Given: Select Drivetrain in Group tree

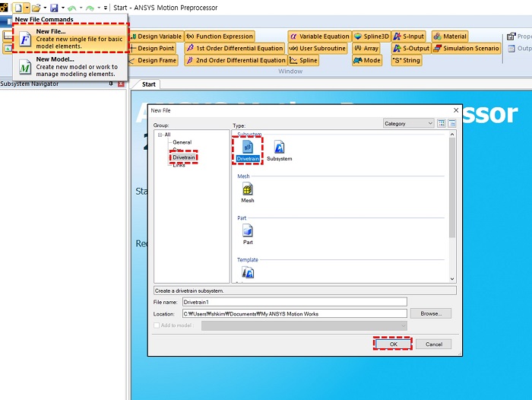Looking at the screenshot, I should click(x=184, y=157).
